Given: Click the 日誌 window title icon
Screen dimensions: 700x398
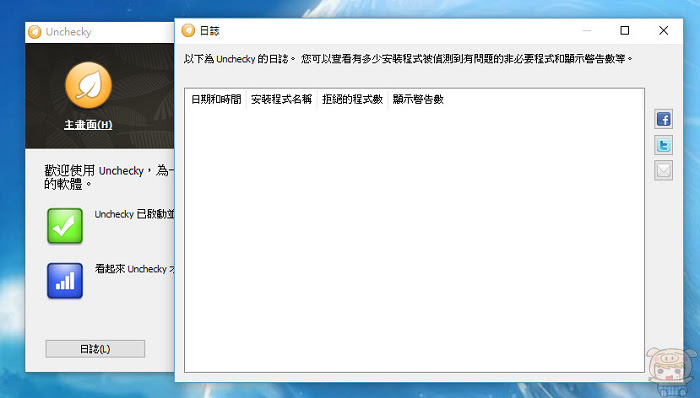Looking at the screenshot, I should point(188,30).
